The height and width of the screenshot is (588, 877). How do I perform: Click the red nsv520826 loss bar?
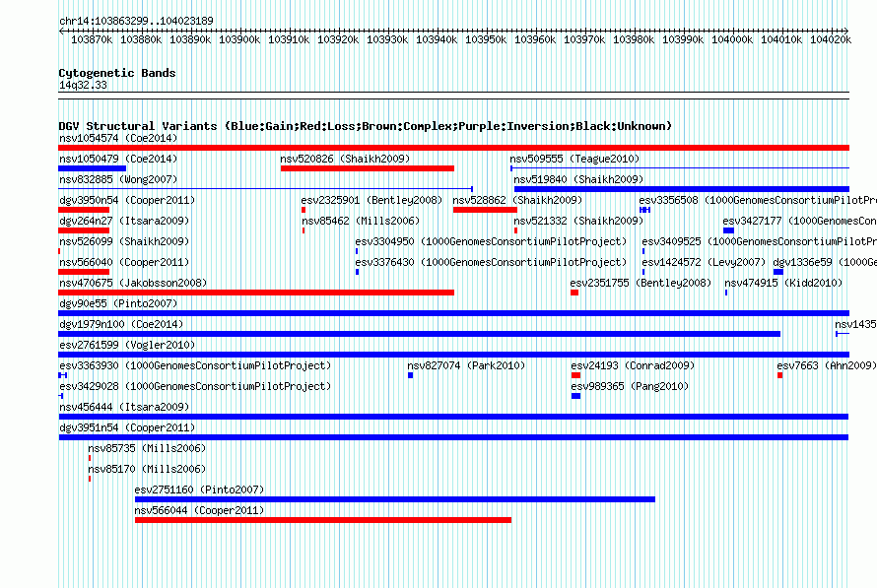368,168
